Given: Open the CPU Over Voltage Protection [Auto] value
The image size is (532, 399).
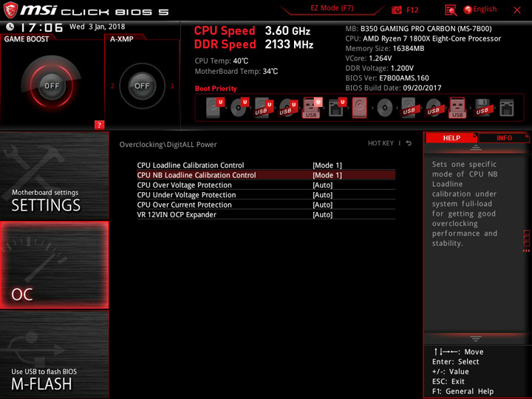Looking at the screenshot, I should (x=323, y=185).
